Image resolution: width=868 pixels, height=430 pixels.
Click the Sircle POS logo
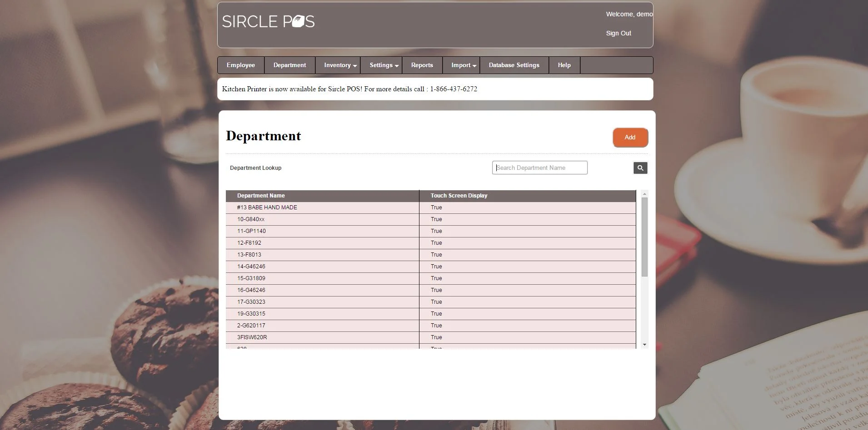[268, 21]
